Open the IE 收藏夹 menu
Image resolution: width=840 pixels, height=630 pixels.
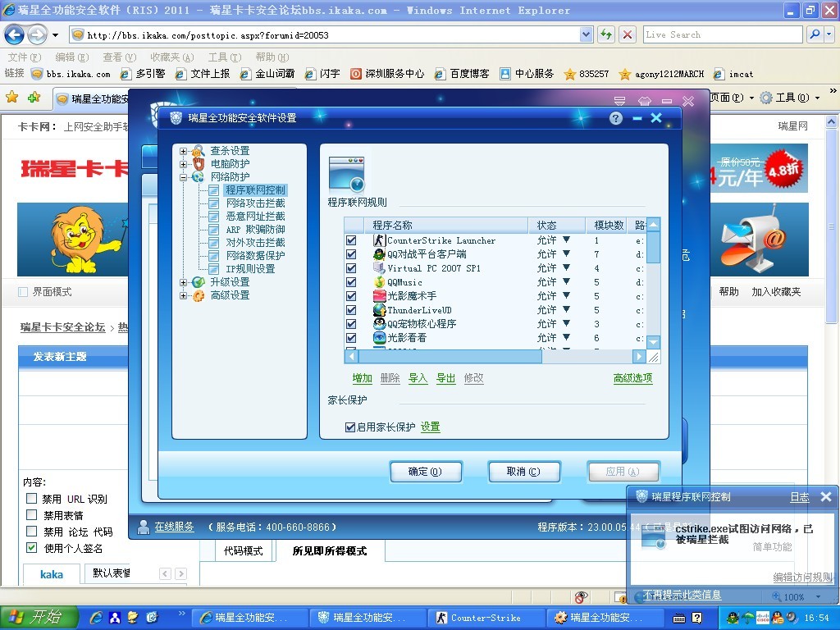point(172,57)
